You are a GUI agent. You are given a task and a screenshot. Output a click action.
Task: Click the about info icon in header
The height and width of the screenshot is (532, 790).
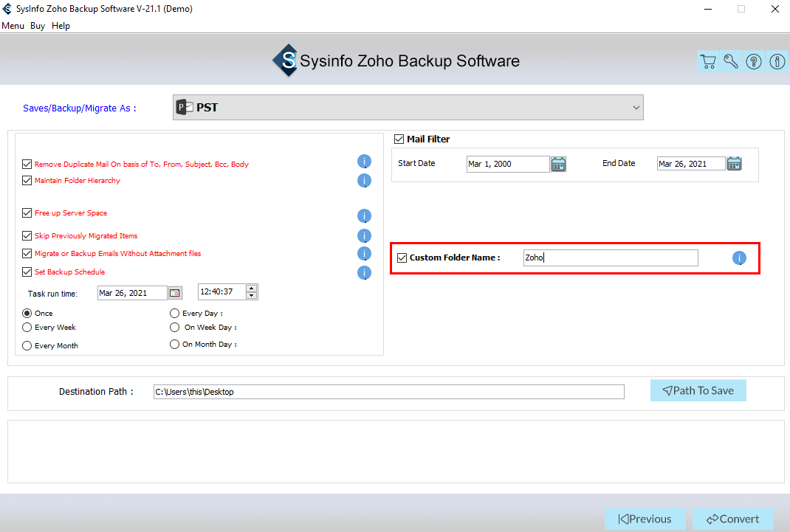[777, 61]
